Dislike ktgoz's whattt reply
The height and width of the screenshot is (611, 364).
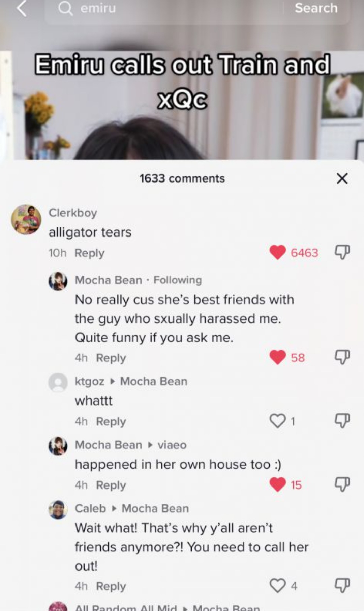(x=342, y=420)
